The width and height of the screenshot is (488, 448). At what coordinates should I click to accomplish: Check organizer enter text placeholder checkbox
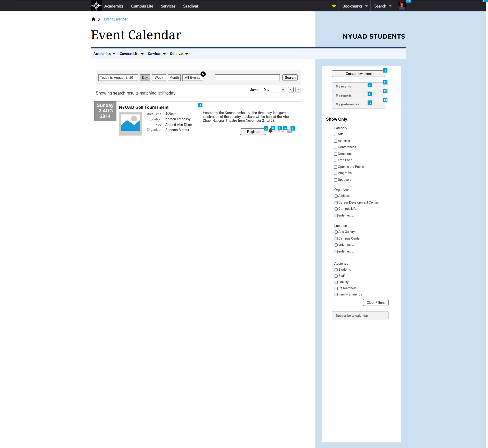tap(336, 216)
